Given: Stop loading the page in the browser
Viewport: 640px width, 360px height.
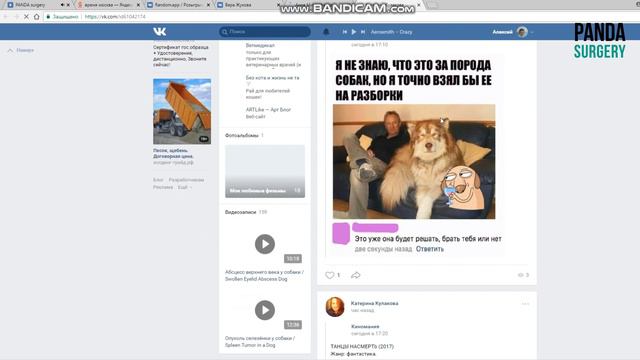Looking at the screenshot, I should click(26, 17).
